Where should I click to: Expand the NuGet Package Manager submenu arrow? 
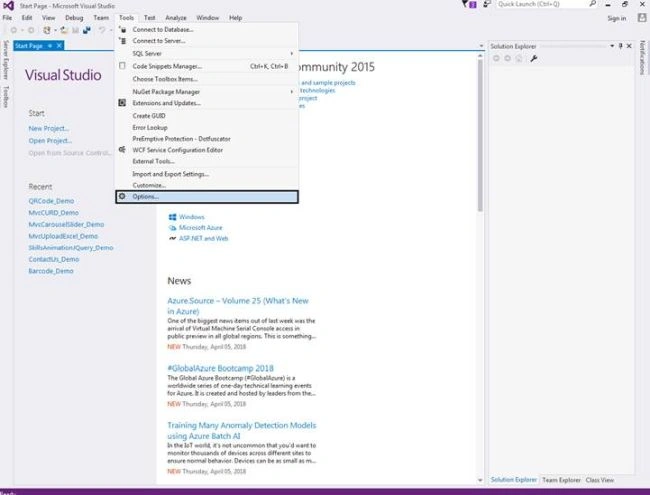pyautogui.click(x=291, y=92)
